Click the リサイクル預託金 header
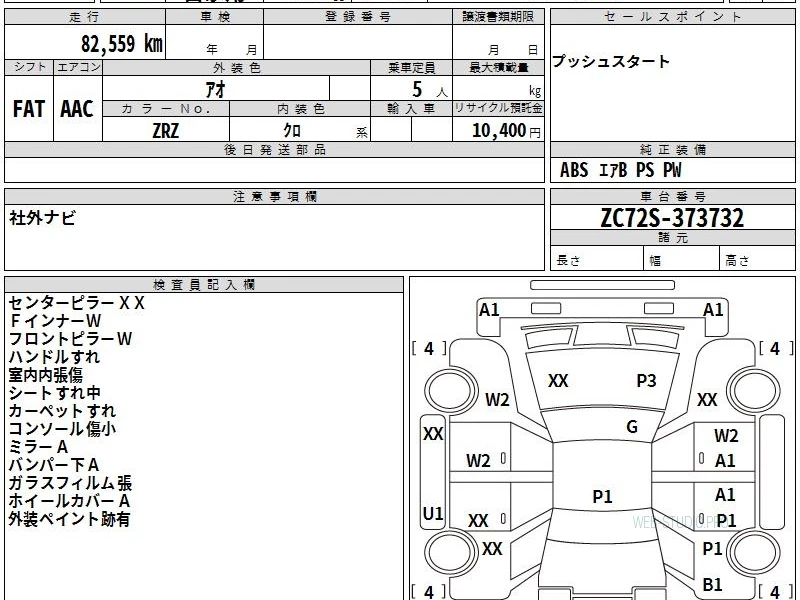 [x=498, y=108]
